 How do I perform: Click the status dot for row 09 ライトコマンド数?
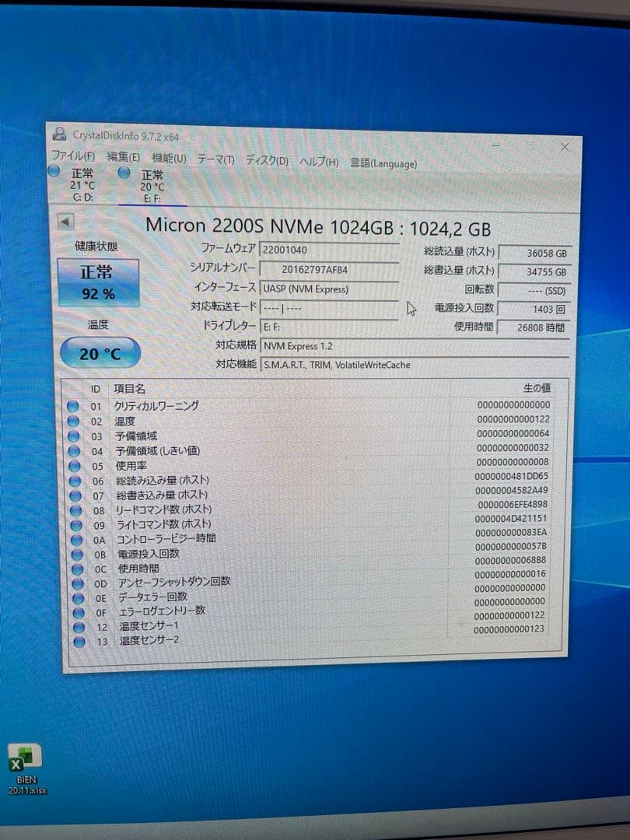pyautogui.click(x=76, y=525)
